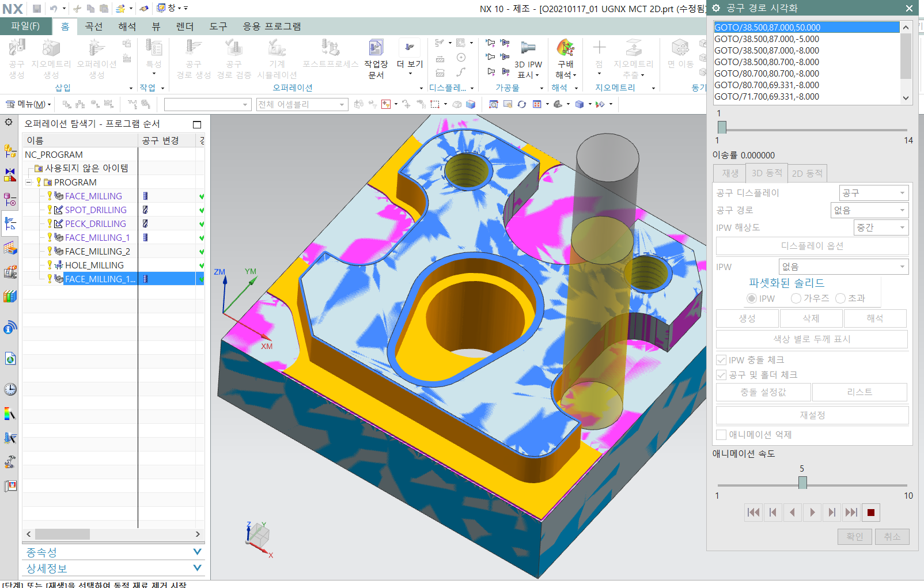Click the 공구 생성 create tool icon
This screenshot has height=588, width=924.
[17, 59]
